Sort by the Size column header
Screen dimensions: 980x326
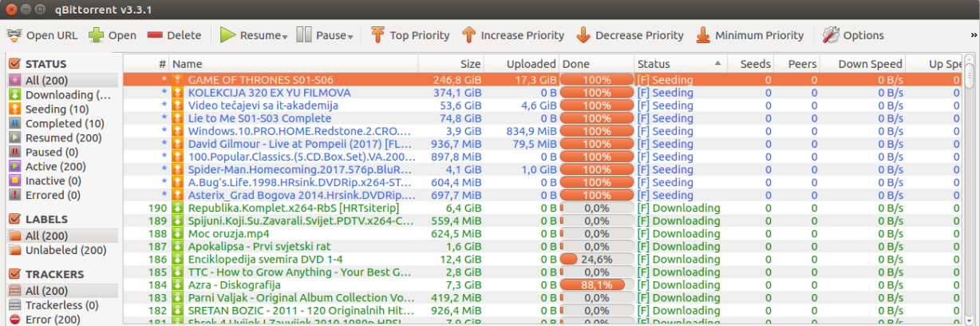click(x=451, y=64)
